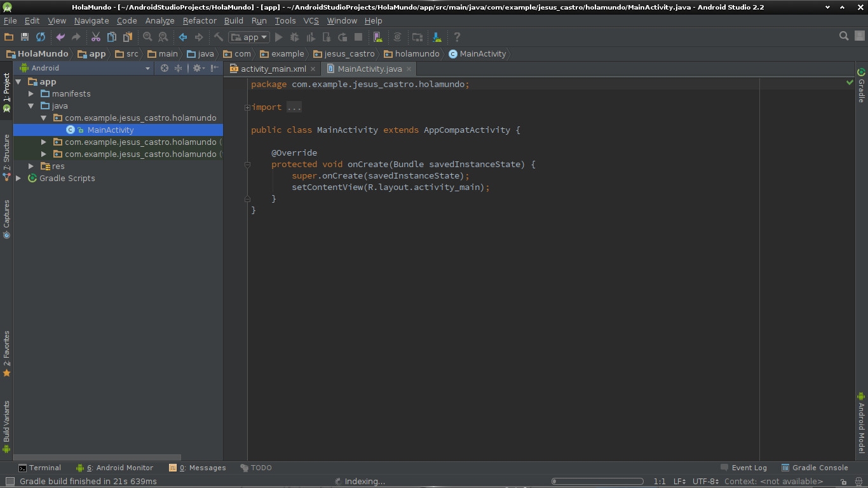Click the Copy icon in toolbar
Viewport: 868px width, 488px height.
[112, 37]
